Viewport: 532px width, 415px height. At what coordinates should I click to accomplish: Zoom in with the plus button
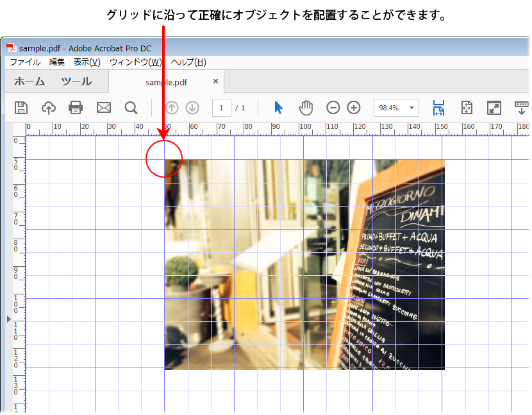353,107
